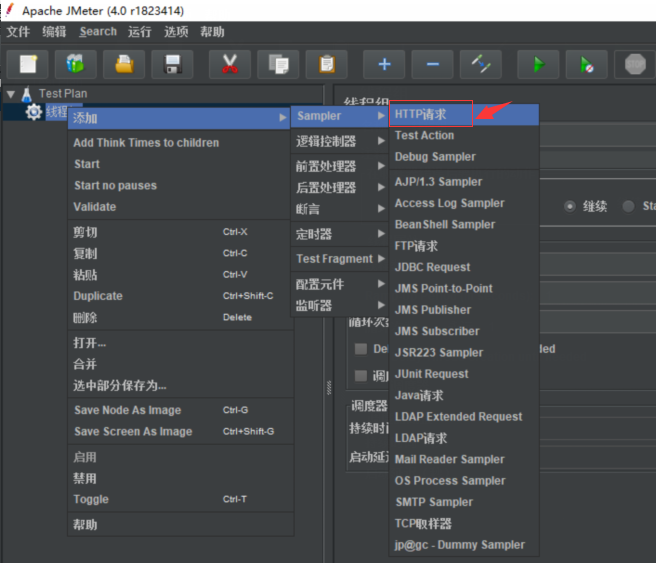Image resolution: width=656 pixels, height=563 pixels.
Task: Choose jp@gc - Dummy Sampler
Action: (x=464, y=545)
